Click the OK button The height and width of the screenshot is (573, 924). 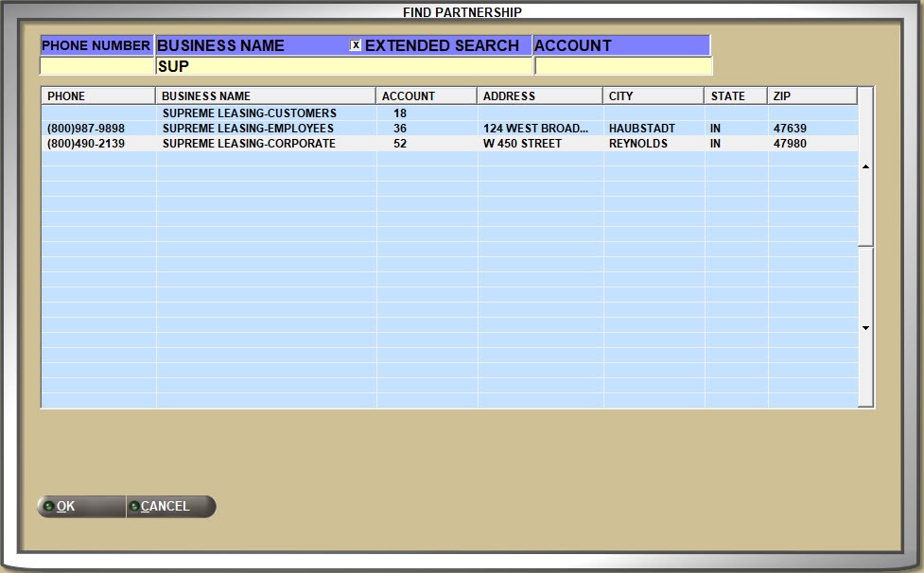coord(80,507)
